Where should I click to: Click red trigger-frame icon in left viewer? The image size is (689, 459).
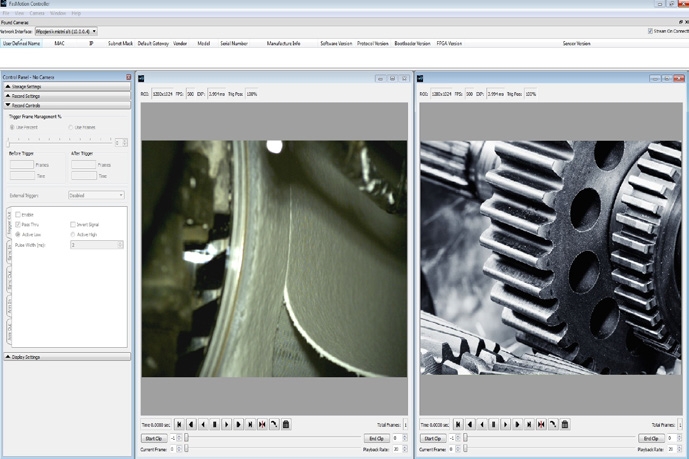[262, 424]
